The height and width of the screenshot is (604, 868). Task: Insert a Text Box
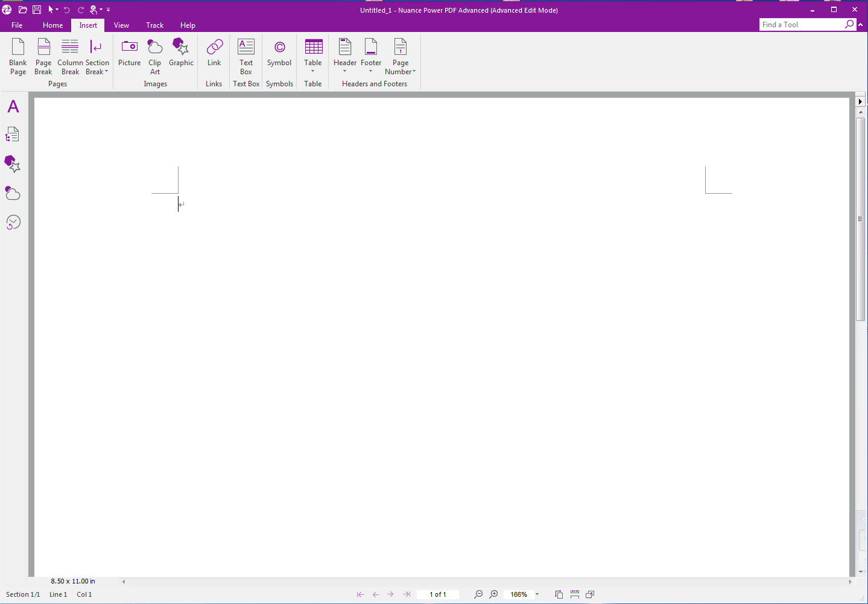(246, 56)
